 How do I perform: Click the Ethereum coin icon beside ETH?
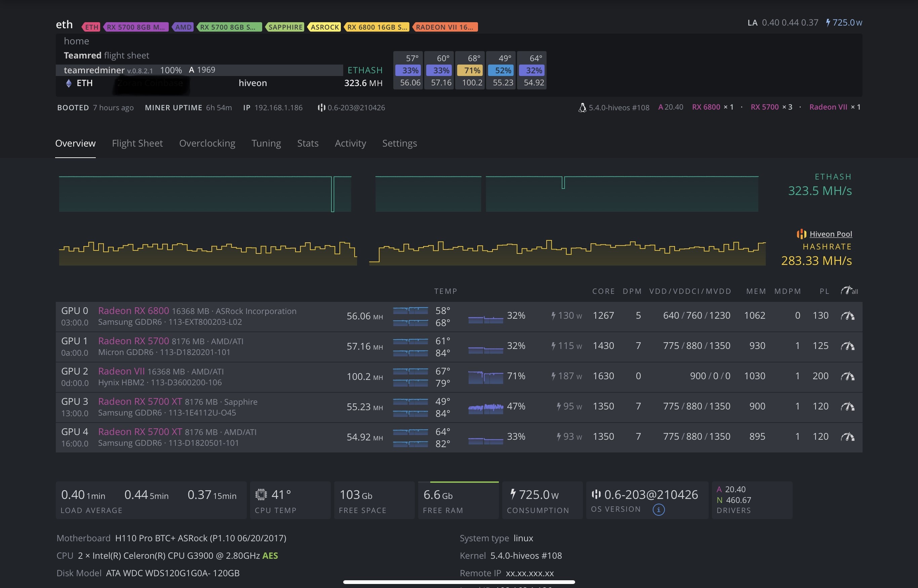[x=69, y=83]
